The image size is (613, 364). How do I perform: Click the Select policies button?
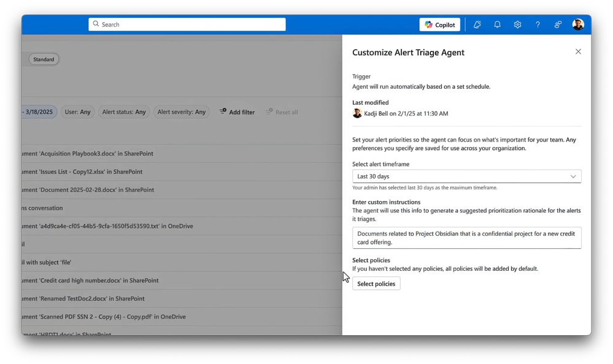(376, 284)
